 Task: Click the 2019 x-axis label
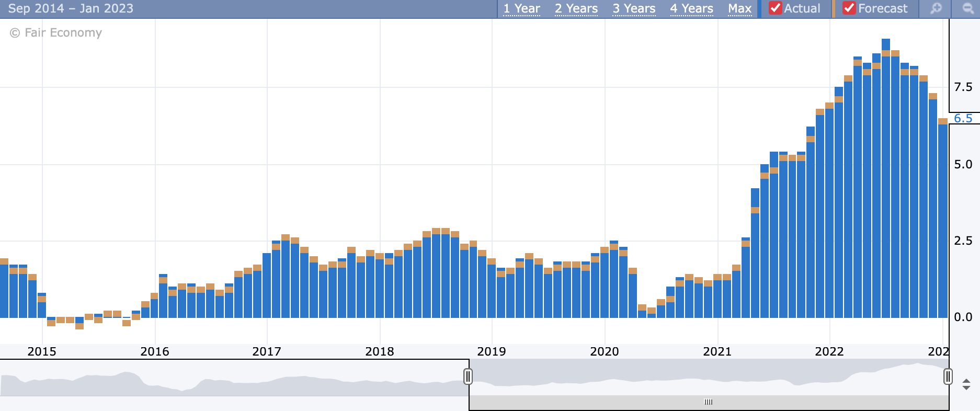coord(492,351)
